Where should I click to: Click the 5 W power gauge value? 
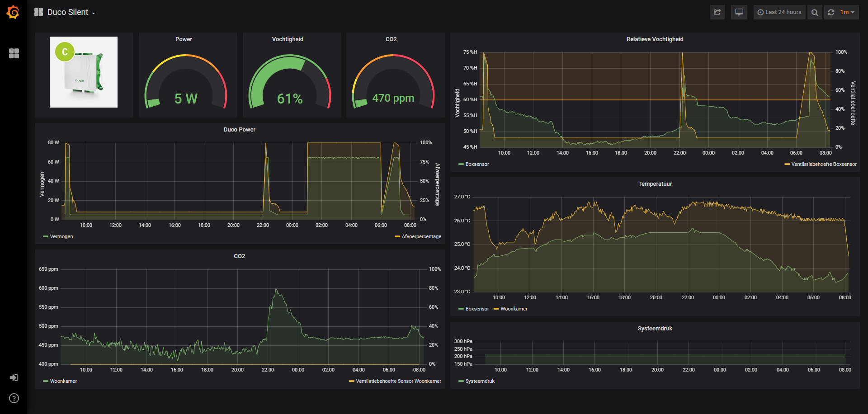click(186, 99)
